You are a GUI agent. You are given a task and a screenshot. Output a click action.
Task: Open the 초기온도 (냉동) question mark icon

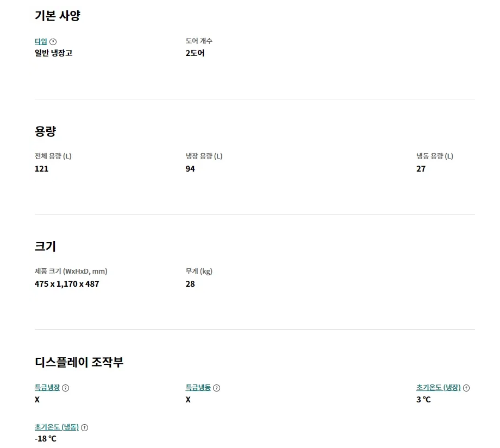[85, 427]
